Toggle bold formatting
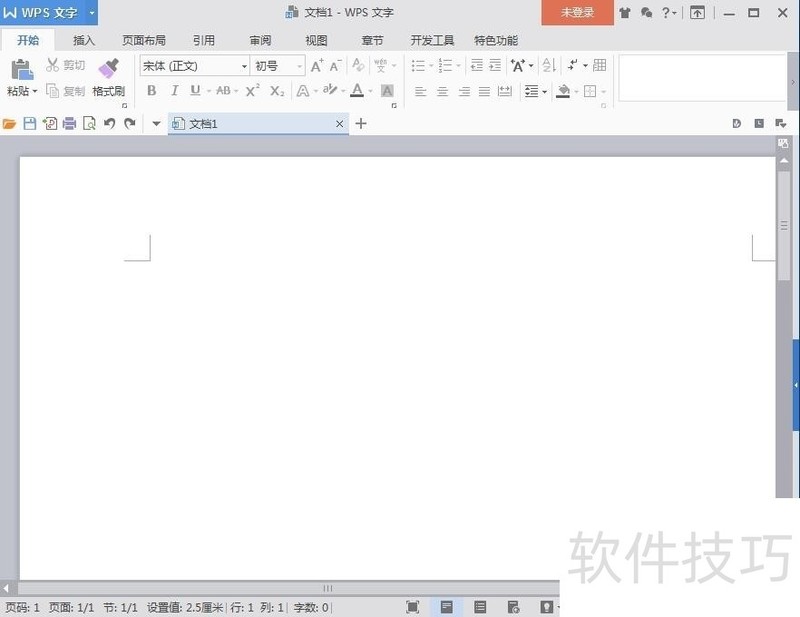Viewport: 800px width, 617px height. (152, 91)
